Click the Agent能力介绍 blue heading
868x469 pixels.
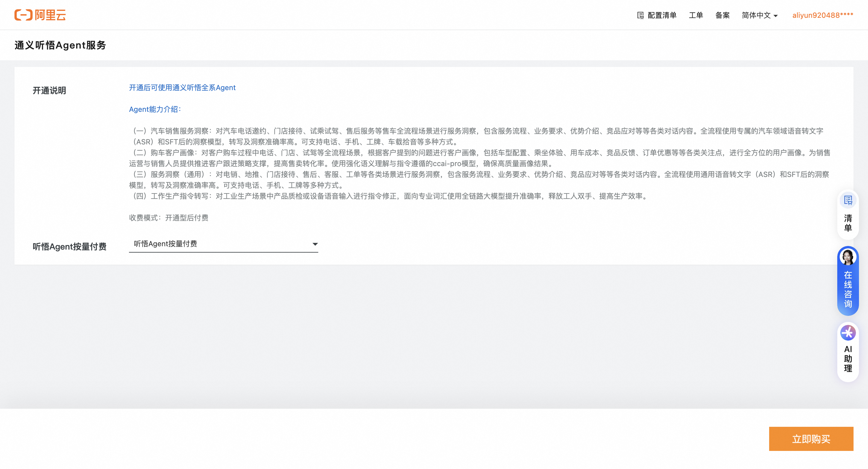[155, 109]
